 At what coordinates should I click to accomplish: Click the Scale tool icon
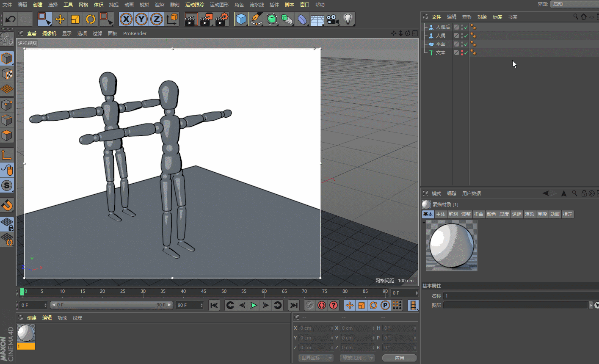pyautogui.click(x=75, y=19)
